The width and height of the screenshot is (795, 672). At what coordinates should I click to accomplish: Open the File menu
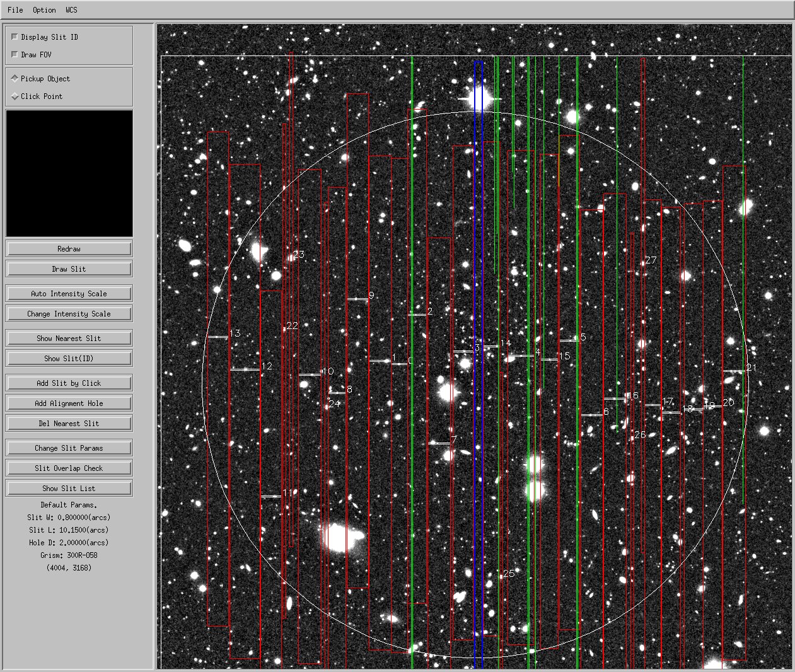(x=15, y=9)
